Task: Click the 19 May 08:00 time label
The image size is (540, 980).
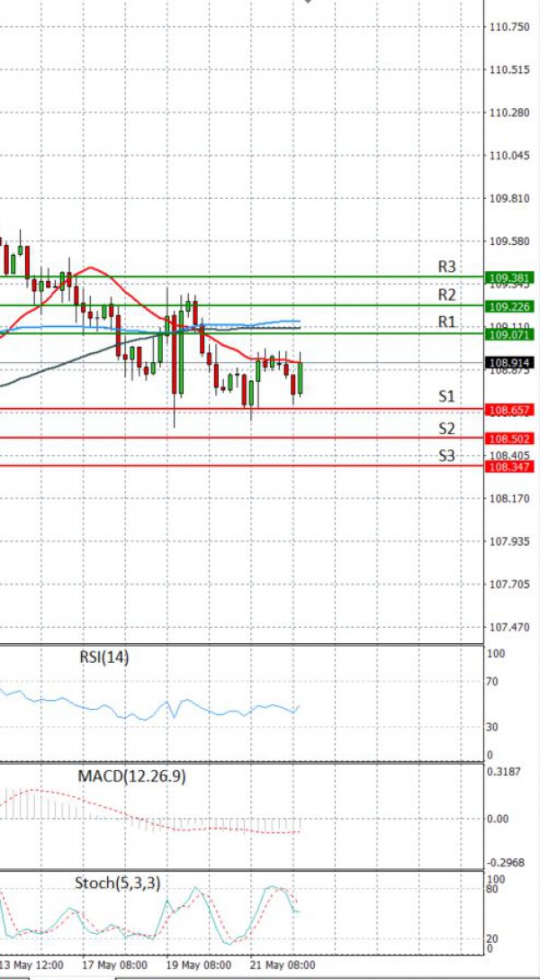Action: [199, 965]
